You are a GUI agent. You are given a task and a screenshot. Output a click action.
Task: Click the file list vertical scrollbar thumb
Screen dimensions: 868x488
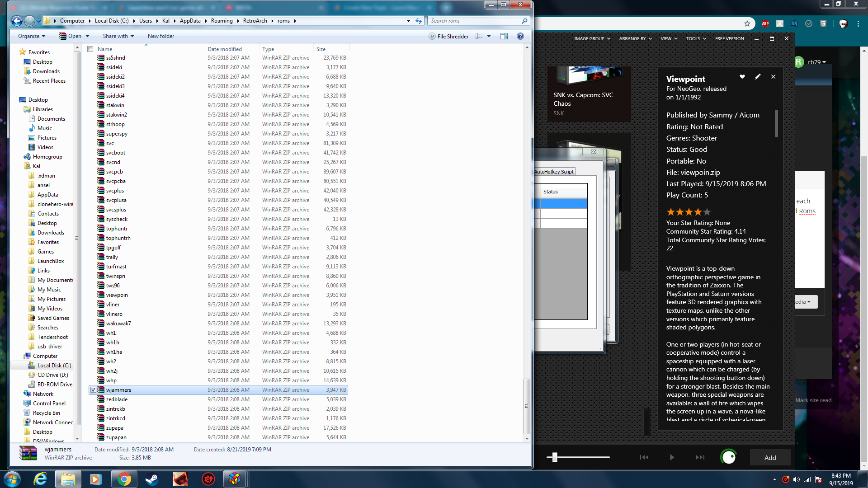[527, 406]
